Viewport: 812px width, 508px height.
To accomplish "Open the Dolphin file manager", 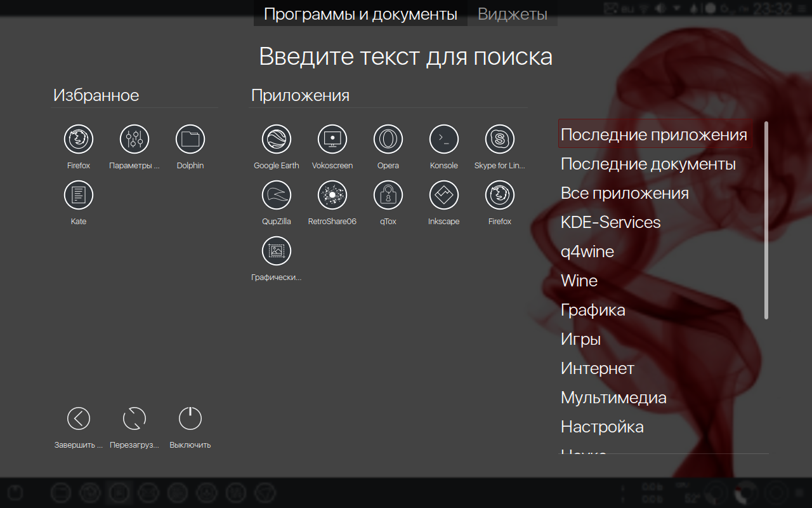I will tap(190, 139).
